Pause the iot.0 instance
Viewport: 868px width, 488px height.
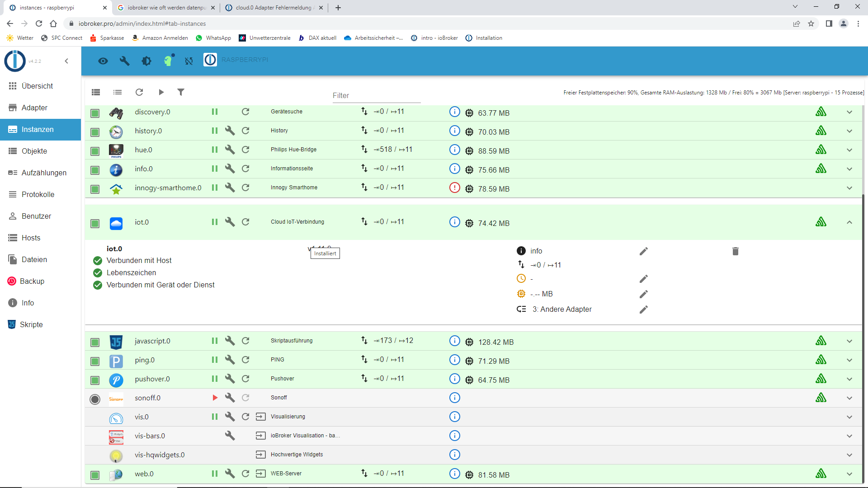[215, 222]
